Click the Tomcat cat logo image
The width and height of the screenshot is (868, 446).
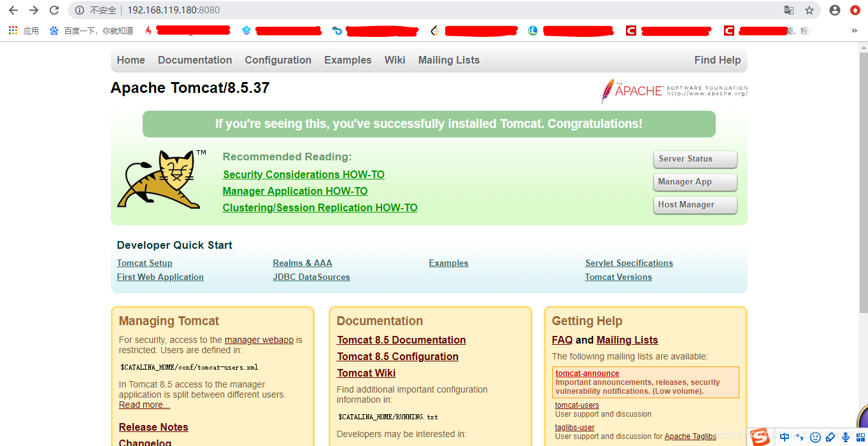[162, 179]
